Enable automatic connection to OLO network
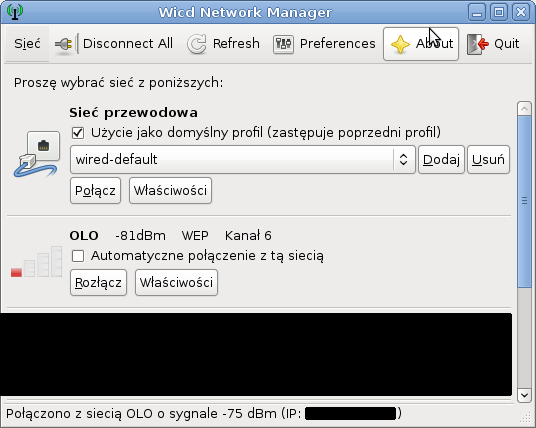 78,256
